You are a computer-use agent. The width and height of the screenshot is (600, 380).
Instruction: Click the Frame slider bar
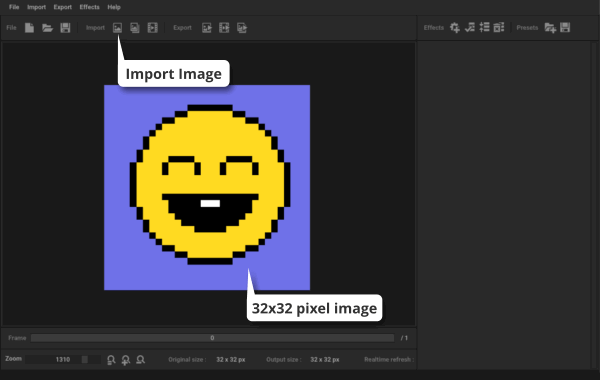click(212, 338)
